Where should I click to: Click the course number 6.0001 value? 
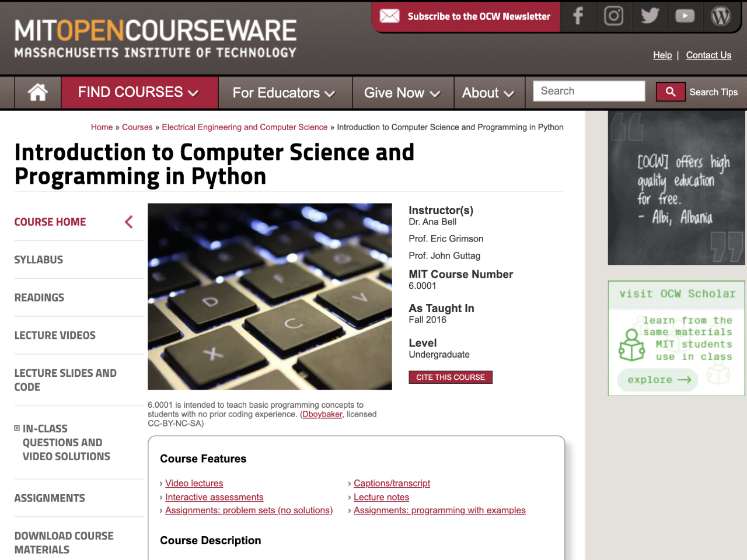(x=423, y=286)
